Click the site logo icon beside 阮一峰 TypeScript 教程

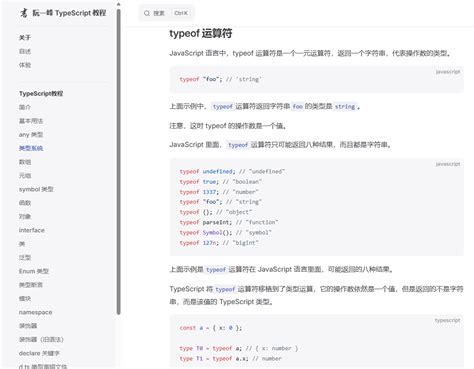point(23,13)
